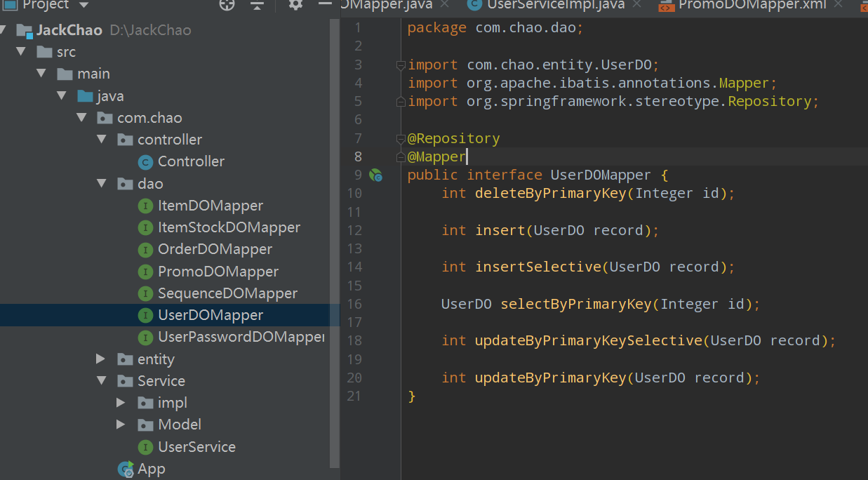Collapse the dao package arrow
868x480 pixels.
[102, 184]
